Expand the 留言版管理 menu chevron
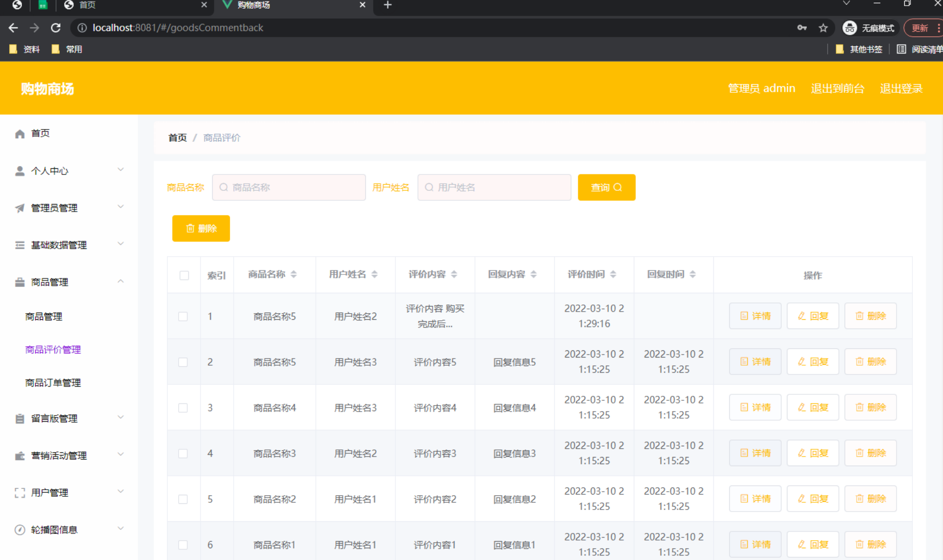The height and width of the screenshot is (560, 943). pos(121,417)
